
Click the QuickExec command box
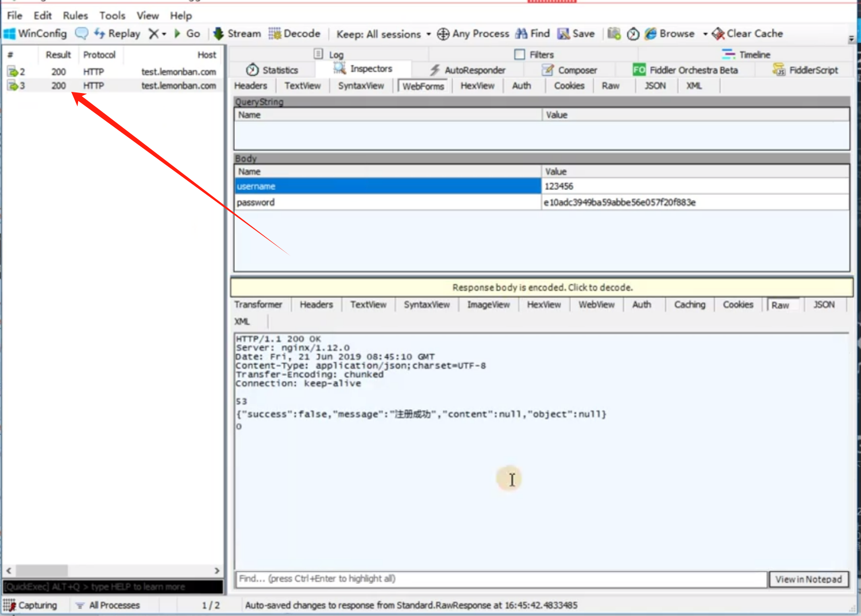[113, 587]
